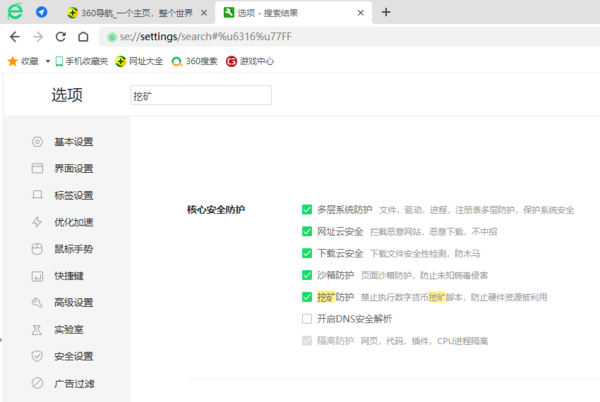Open 广告过滤 settings section

(73, 383)
